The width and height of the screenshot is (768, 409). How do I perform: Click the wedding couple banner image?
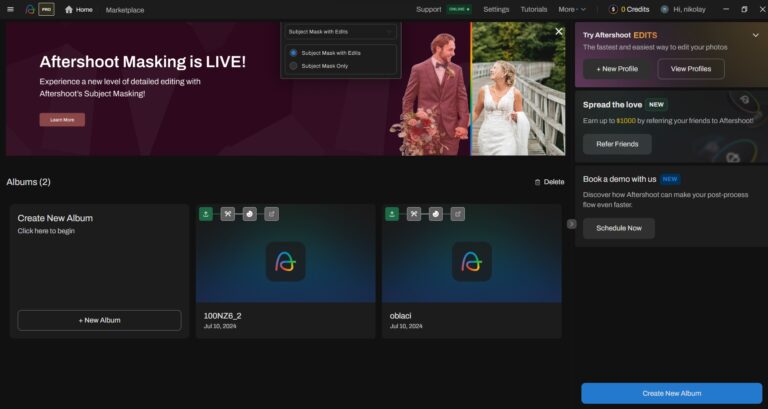[x=479, y=89]
